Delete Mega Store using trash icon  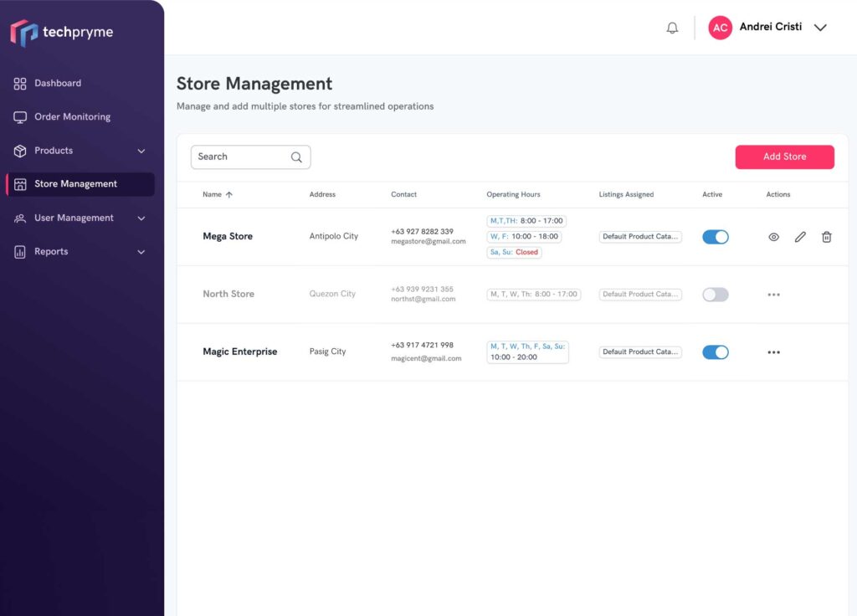tap(826, 237)
